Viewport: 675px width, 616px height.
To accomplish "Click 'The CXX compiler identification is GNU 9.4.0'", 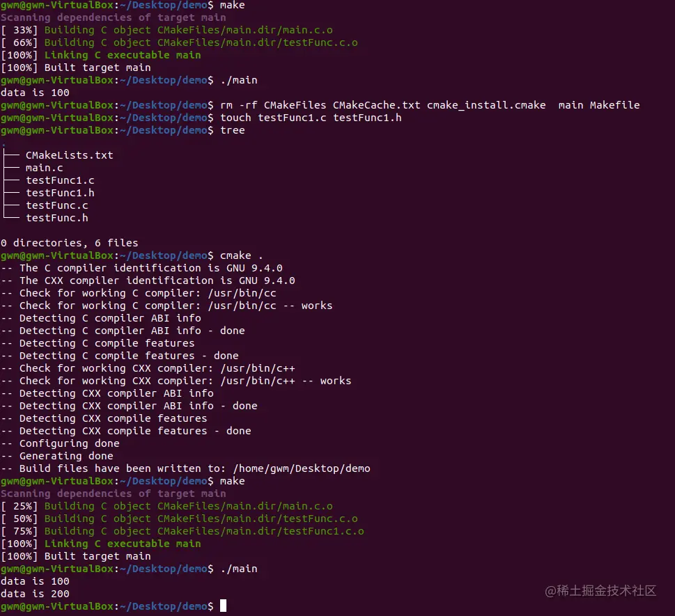I will pyautogui.click(x=148, y=281).
